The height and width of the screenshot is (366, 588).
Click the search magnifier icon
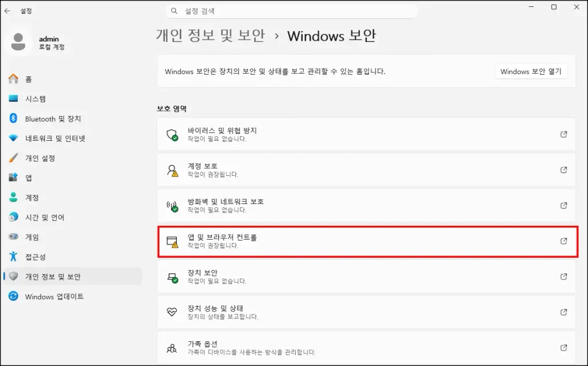(x=174, y=11)
